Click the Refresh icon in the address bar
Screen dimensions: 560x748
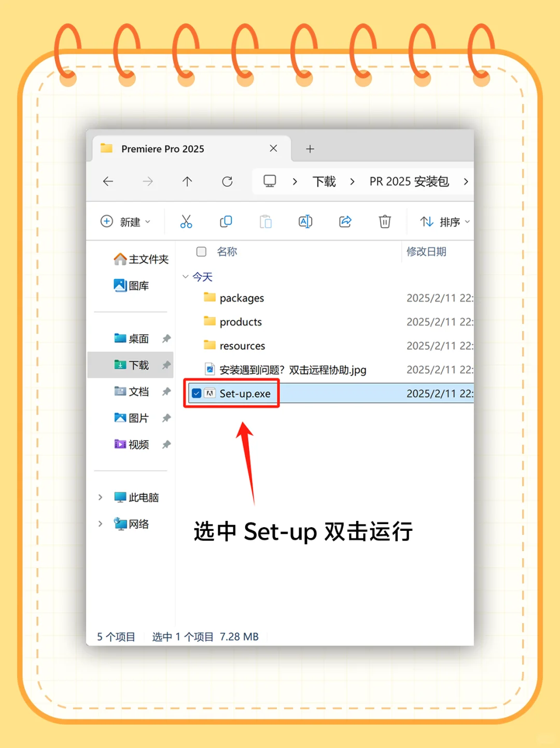point(227,181)
